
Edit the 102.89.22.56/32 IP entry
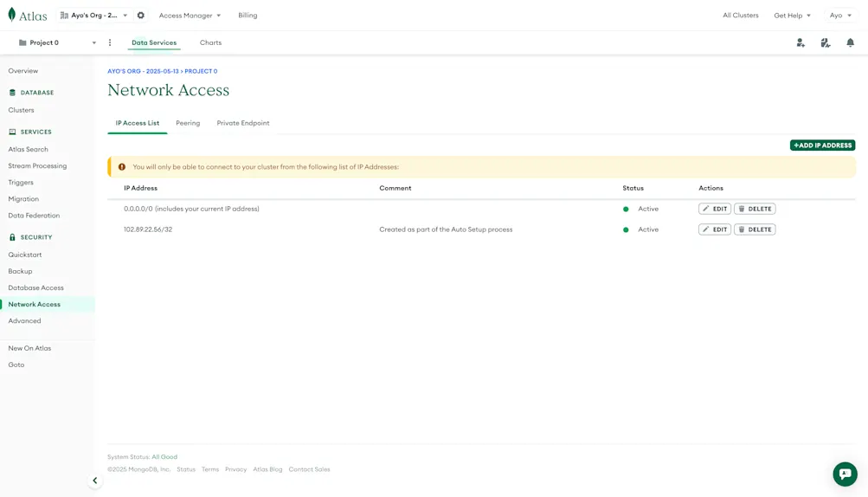coord(715,229)
